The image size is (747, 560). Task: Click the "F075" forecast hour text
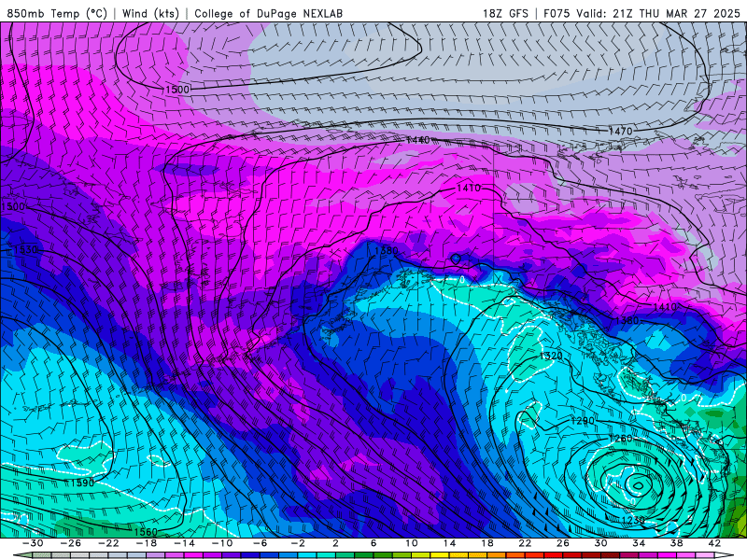(557, 13)
